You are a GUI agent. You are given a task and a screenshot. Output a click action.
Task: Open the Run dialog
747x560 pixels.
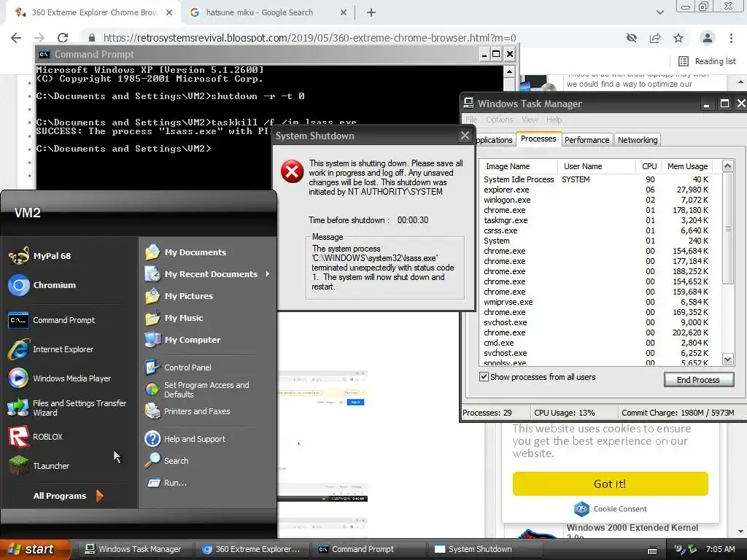166,483
